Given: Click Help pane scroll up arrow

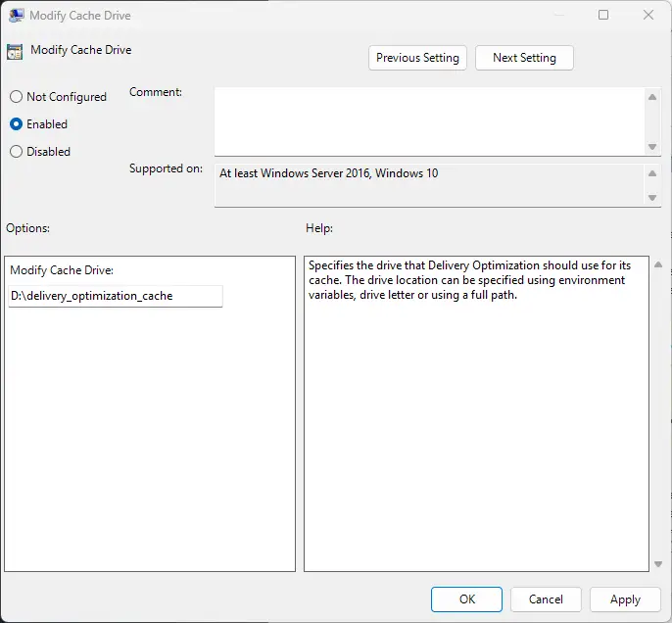Looking at the screenshot, I should pos(658,264).
